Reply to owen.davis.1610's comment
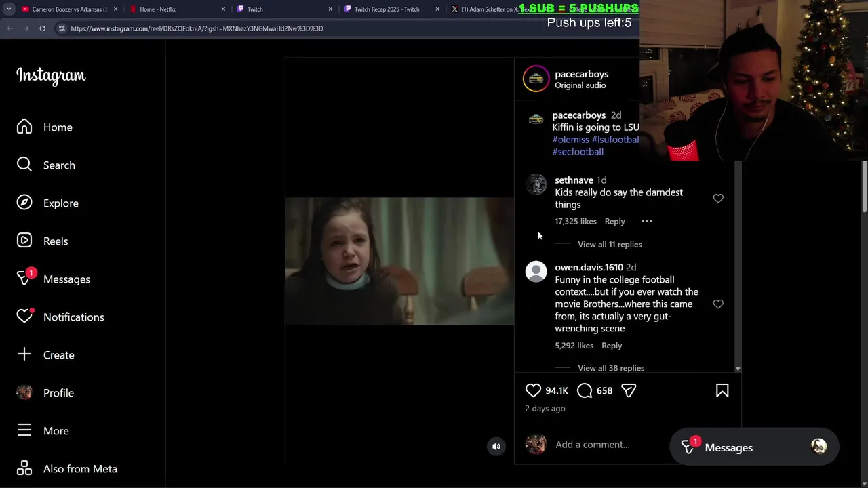868x488 pixels. click(611, 345)
